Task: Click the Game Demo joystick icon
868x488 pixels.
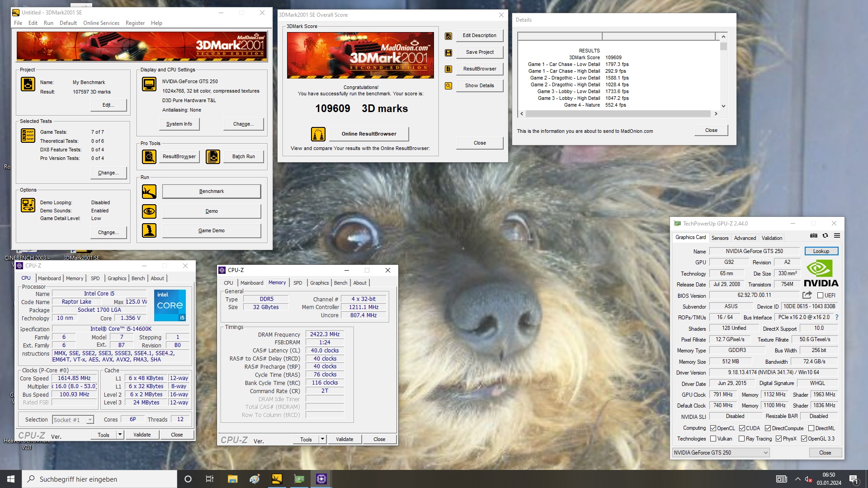Action: pos(149,230)
